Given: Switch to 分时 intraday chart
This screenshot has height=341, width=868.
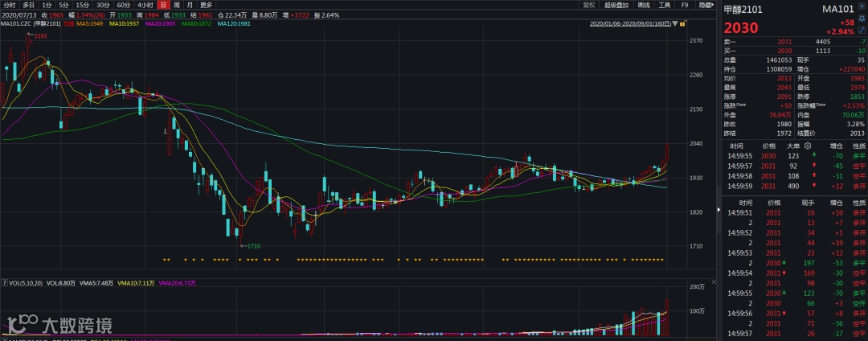Looking at the screenshot, I should tap(10, 5).
